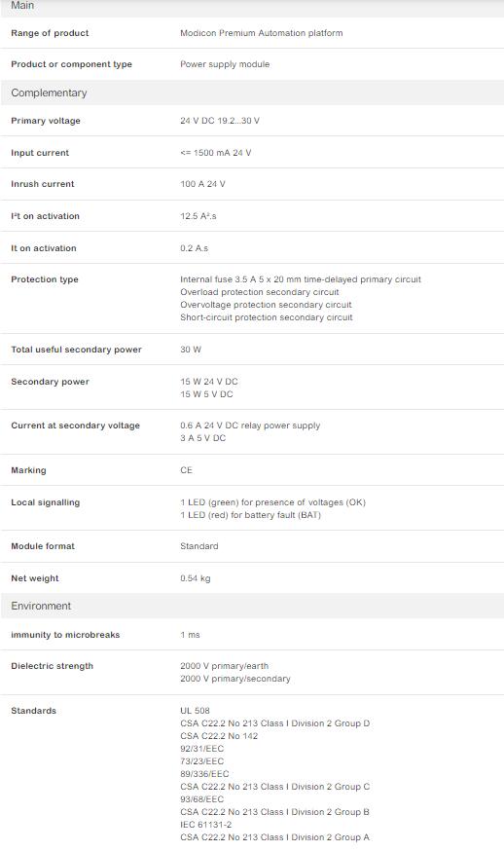Select the Internal fuse 3.5 A line

(301, 279)
